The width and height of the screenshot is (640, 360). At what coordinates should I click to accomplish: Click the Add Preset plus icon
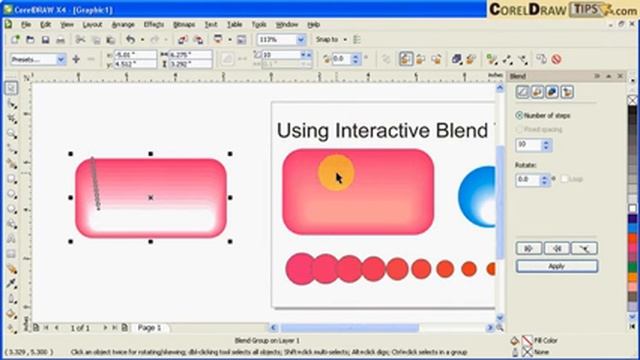76,60
